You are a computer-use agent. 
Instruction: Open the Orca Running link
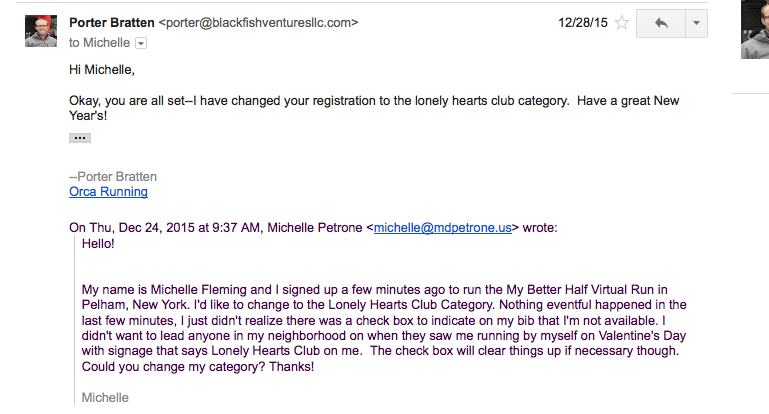[108, 191]
